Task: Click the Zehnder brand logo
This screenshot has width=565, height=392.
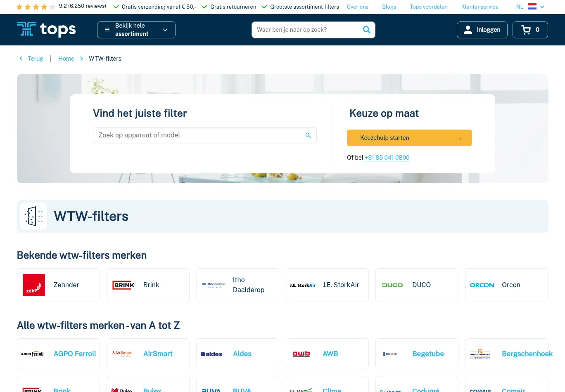Action: (x=34, y=285)
